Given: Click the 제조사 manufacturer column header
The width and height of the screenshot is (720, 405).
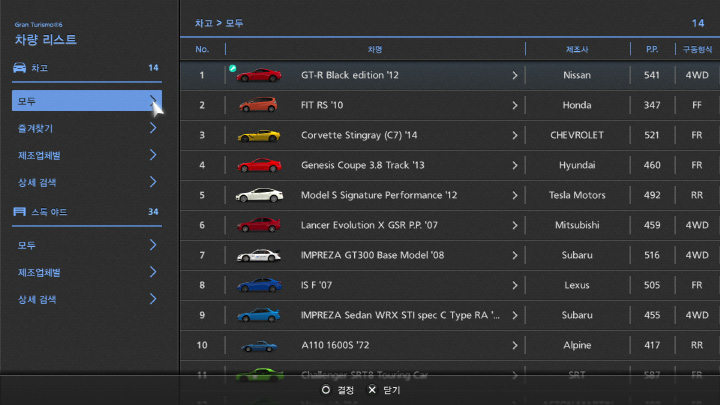Looking at the screenshot, I should click(x=576, y=48).
